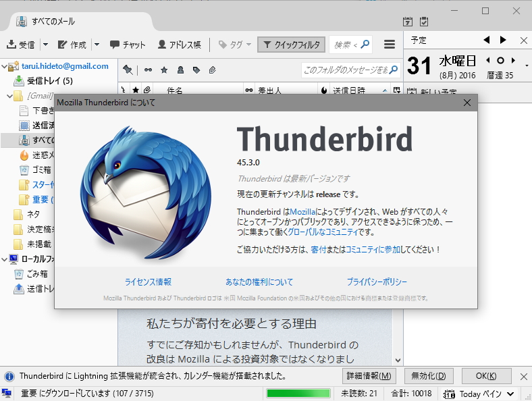The height and width of the screenshot is (401, 532).
Task: Collapse the [Gmail] folder tree
Action: (x=9, y=96)
